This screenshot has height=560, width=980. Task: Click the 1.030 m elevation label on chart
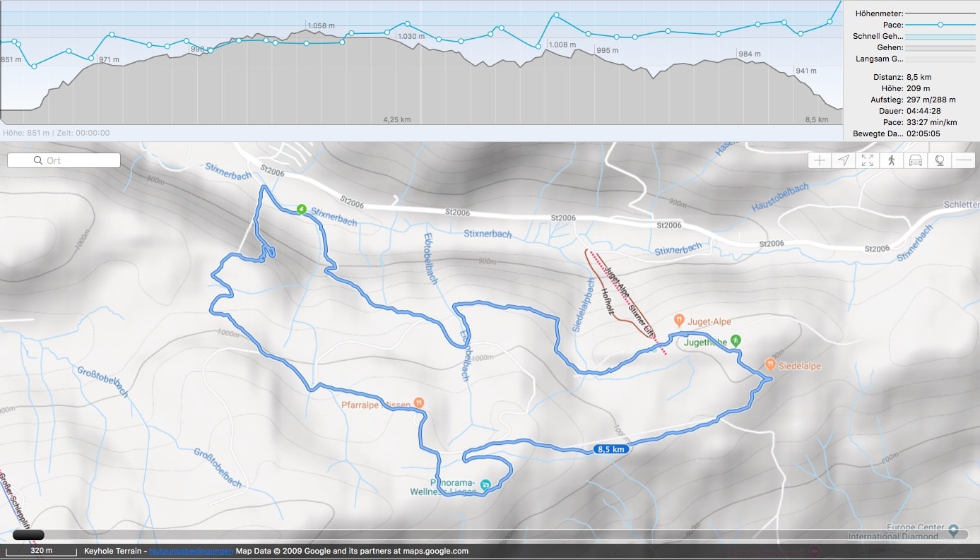[x=411, y=36]
